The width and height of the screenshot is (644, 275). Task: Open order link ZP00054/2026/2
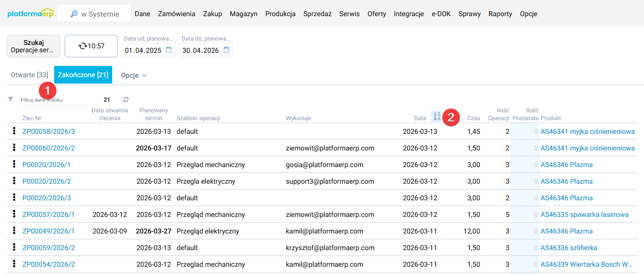click(x=49, y=264)
